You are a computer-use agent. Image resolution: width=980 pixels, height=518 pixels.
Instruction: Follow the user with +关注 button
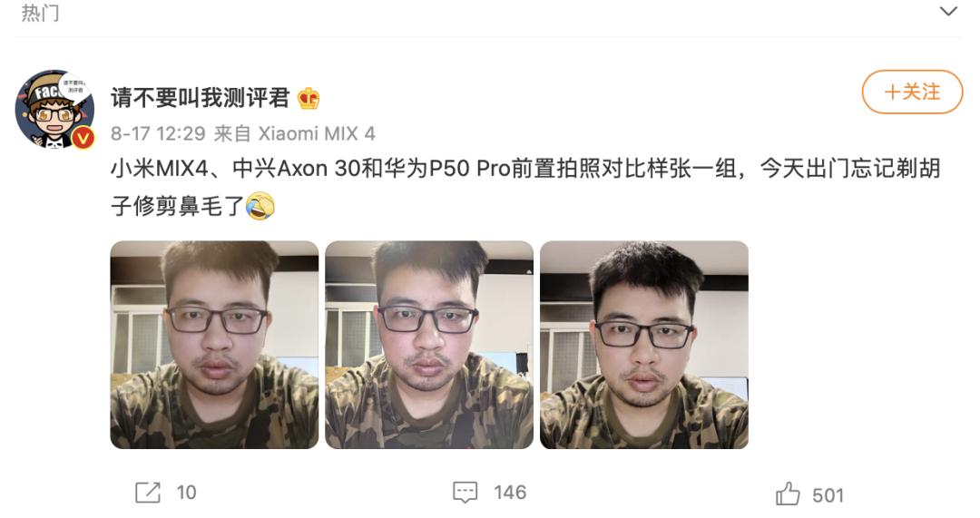click(912, 92)
